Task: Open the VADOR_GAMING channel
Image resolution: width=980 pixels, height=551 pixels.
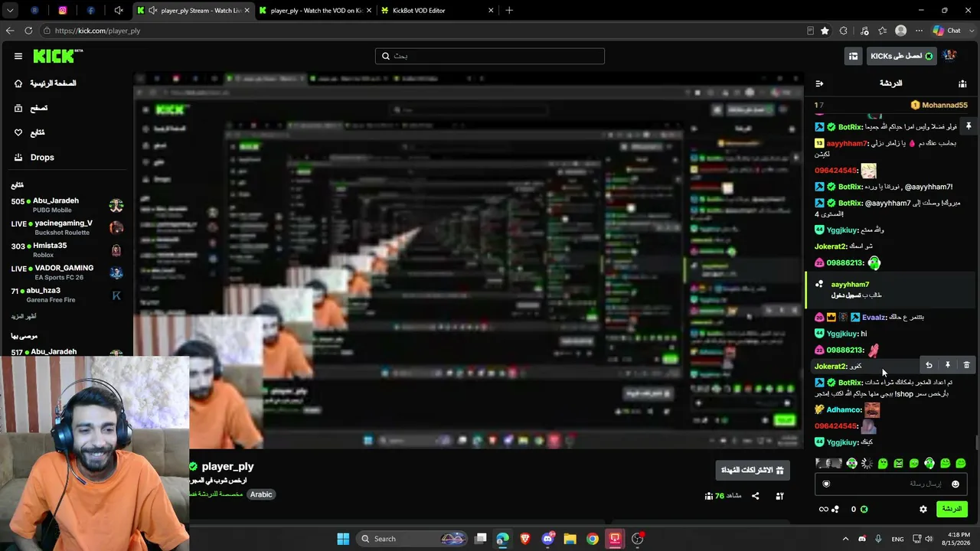Action: (x=67, y=272)
